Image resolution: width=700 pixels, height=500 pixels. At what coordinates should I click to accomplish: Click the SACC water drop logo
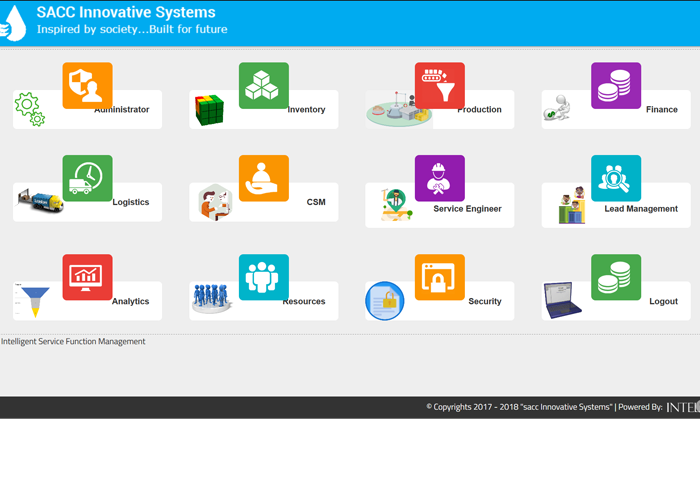click(14, 24)
